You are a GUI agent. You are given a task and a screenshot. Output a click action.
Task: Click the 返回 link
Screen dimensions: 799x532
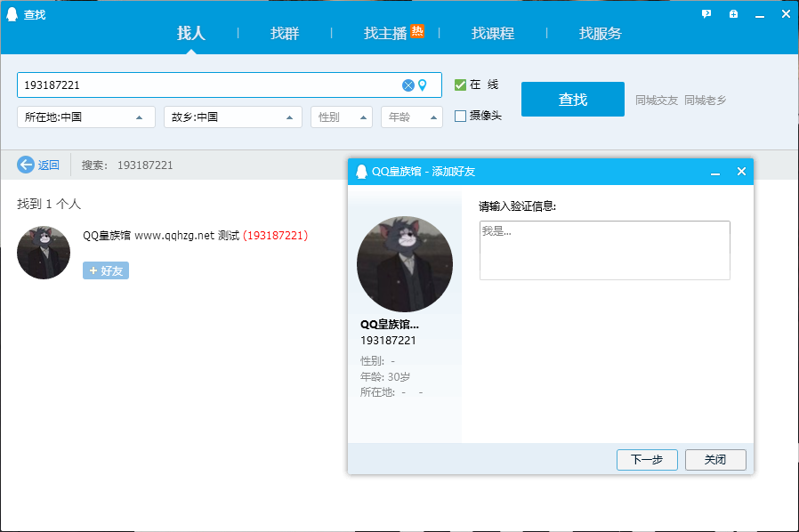click(x=48, y=165)
